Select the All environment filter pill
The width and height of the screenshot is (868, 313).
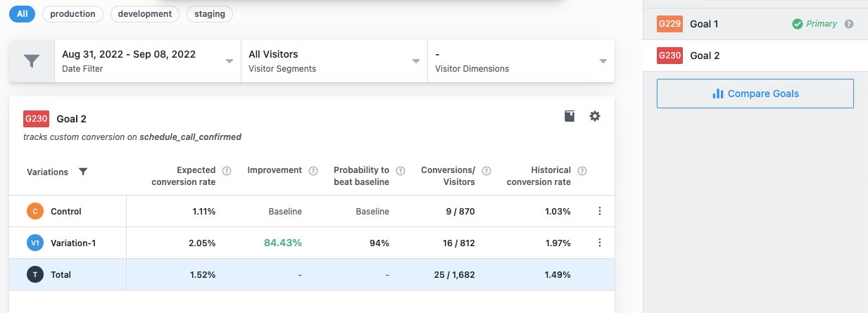tap(22, 14)
